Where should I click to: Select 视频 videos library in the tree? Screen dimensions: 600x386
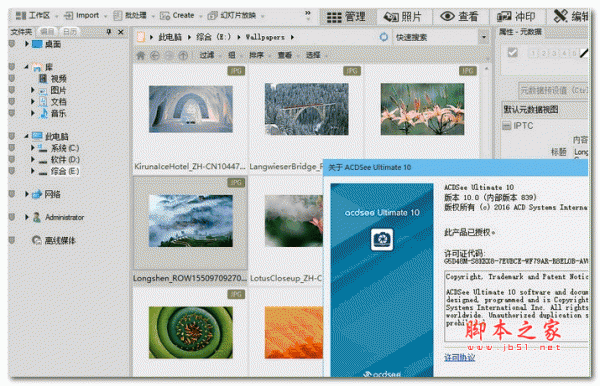[x=58, y=79]
